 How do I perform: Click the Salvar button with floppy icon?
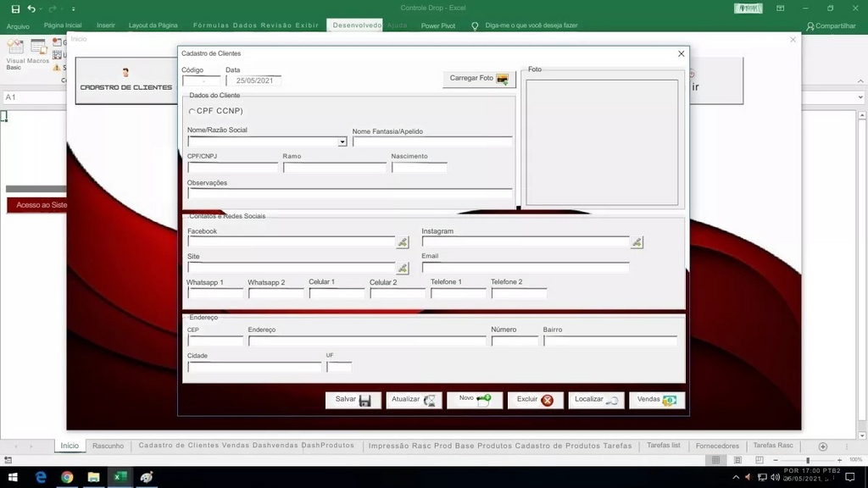click(x=353, y=400)
